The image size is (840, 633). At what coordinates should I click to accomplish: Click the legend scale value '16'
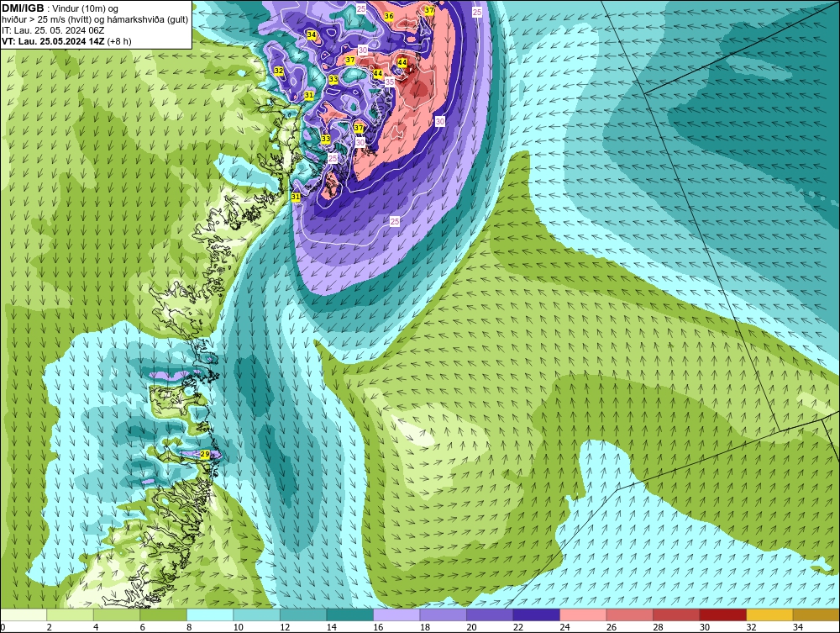pyautogui.click(x=378, y=627)
